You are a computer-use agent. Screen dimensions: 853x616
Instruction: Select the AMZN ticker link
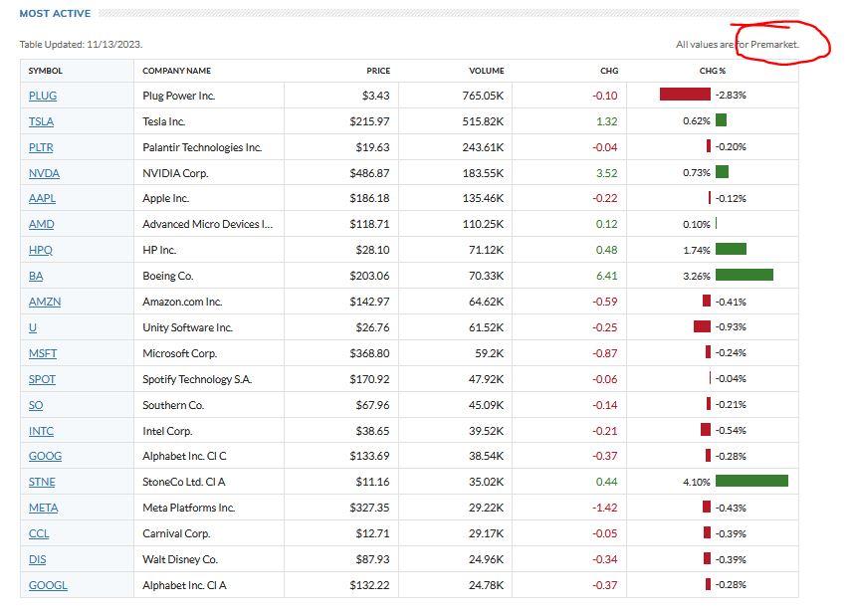tap(45, 302)
